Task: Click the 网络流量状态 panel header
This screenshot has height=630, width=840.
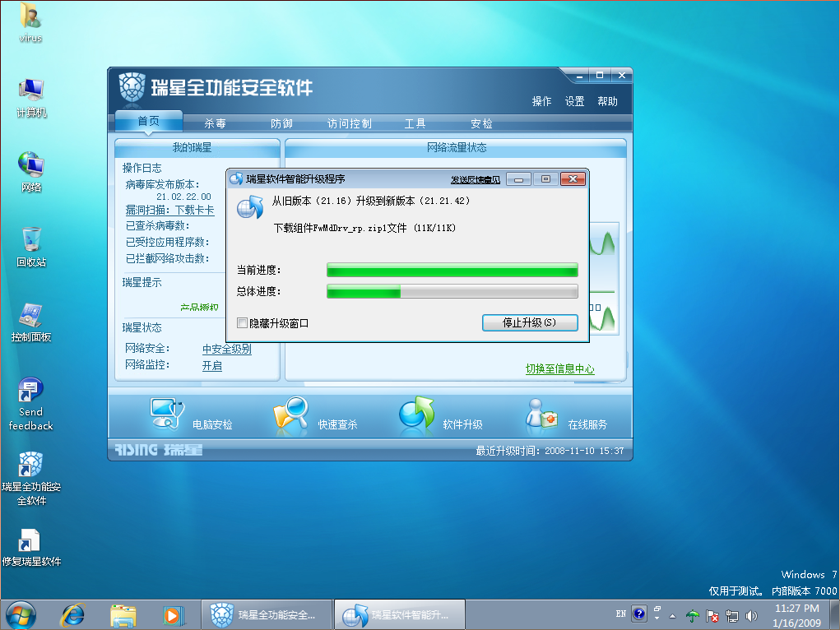Action: 457,148
